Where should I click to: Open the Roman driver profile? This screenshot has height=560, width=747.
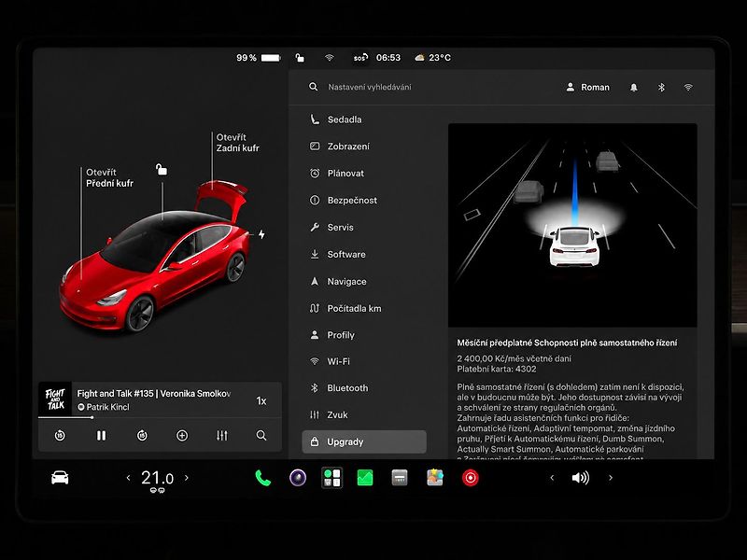pyautogui.click(x=588, y=87)
